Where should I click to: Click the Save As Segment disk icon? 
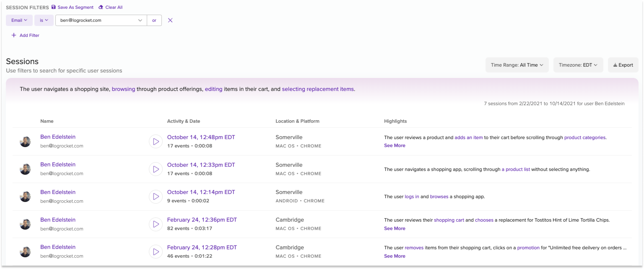pyautogui.click(x=53, y=7)
